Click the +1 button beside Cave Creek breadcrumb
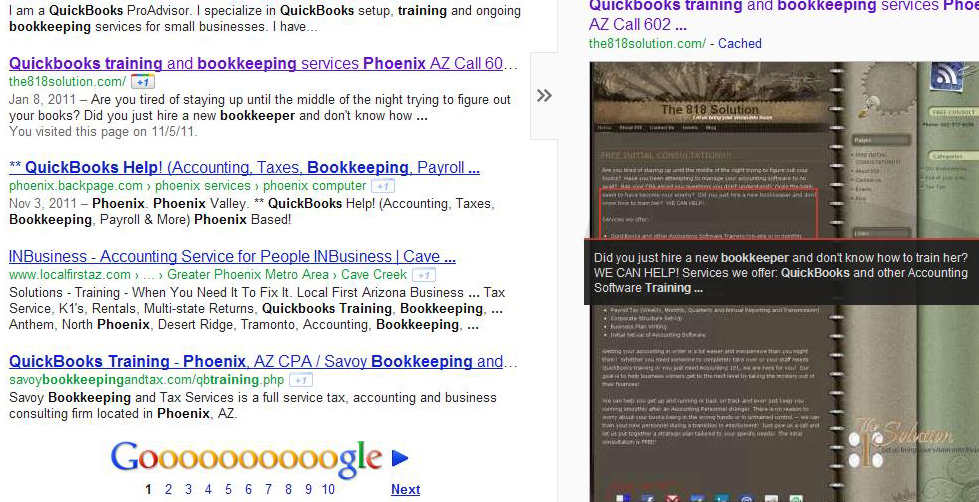Image resolution: width=979 pixels, height=502 pixels. click(424, 275)
